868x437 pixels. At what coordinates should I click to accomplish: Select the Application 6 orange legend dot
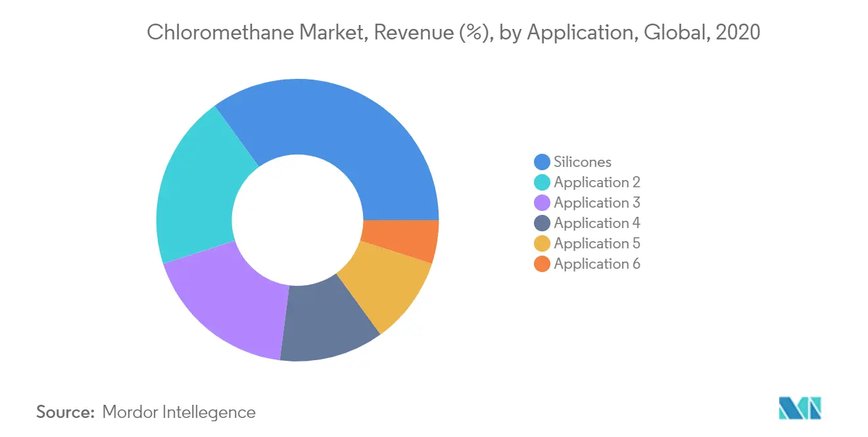tap(542, 264)
